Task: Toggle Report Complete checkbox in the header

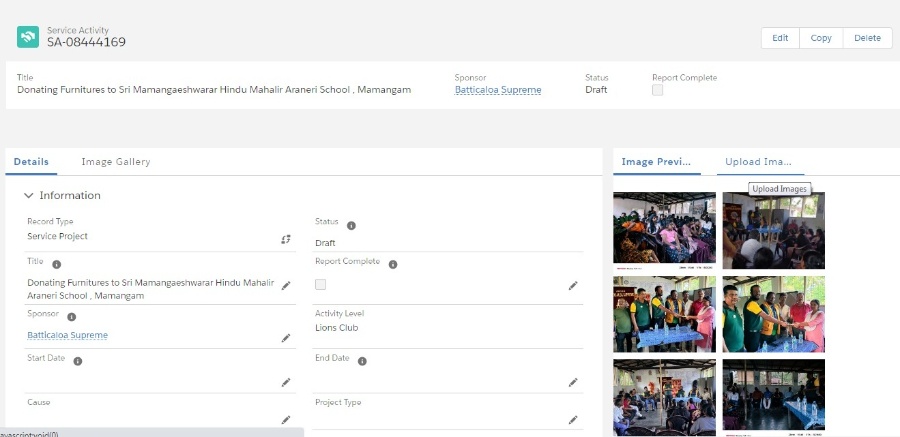Action: 657,90
